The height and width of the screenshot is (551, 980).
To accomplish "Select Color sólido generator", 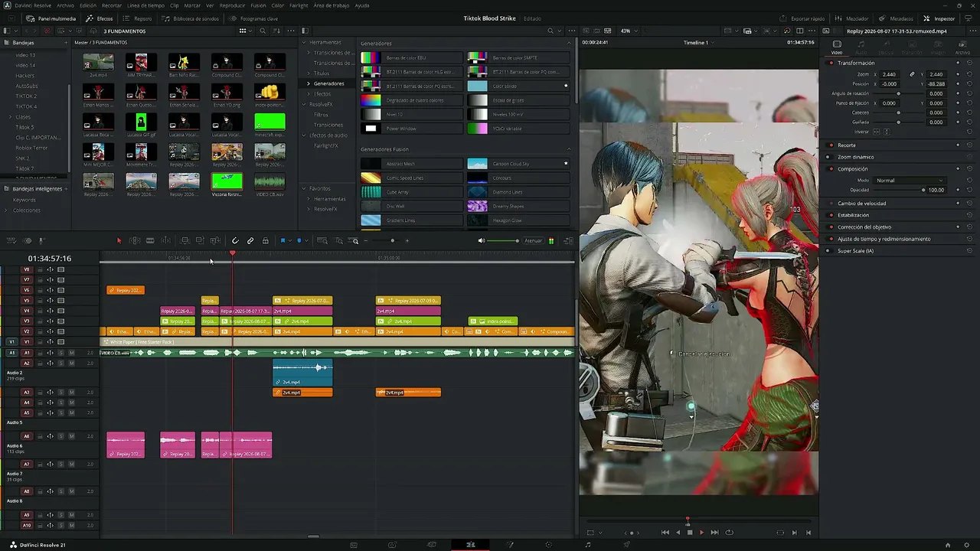I will point(520,86).
